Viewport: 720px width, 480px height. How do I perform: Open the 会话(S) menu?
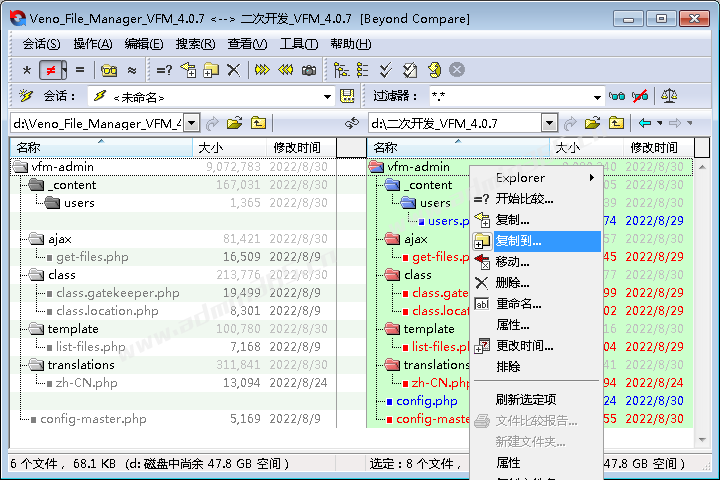coord(41,44)
